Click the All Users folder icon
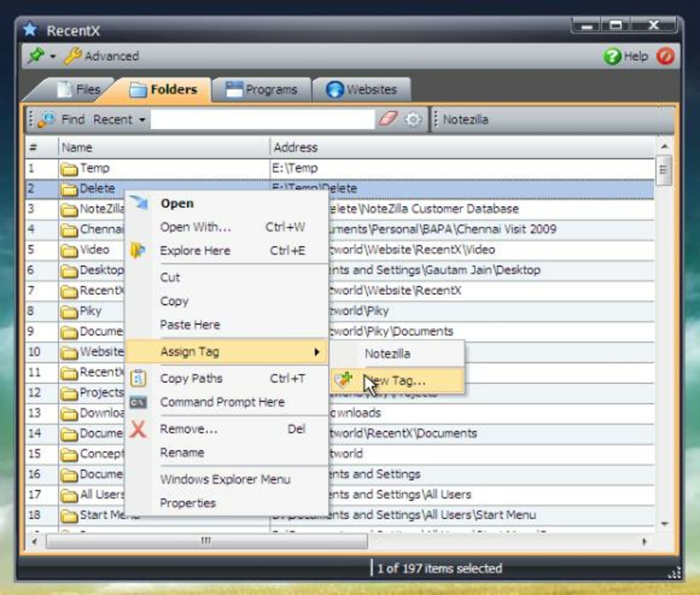 [69, 495]
